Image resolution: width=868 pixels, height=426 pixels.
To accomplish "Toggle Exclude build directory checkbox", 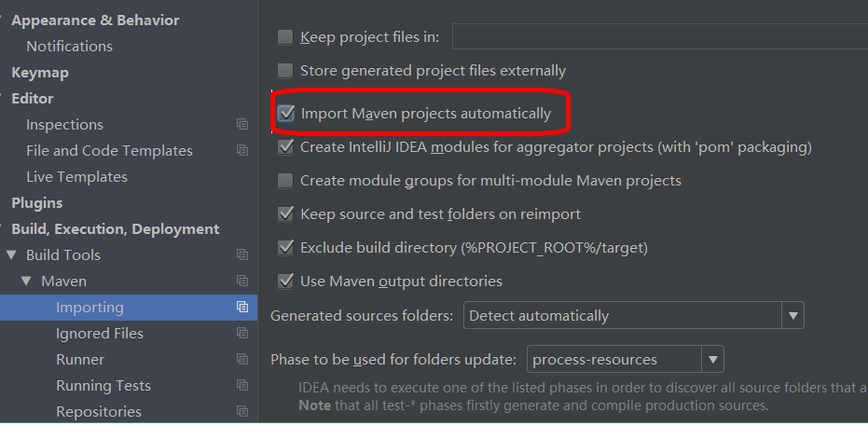I will tap(285, 247).
